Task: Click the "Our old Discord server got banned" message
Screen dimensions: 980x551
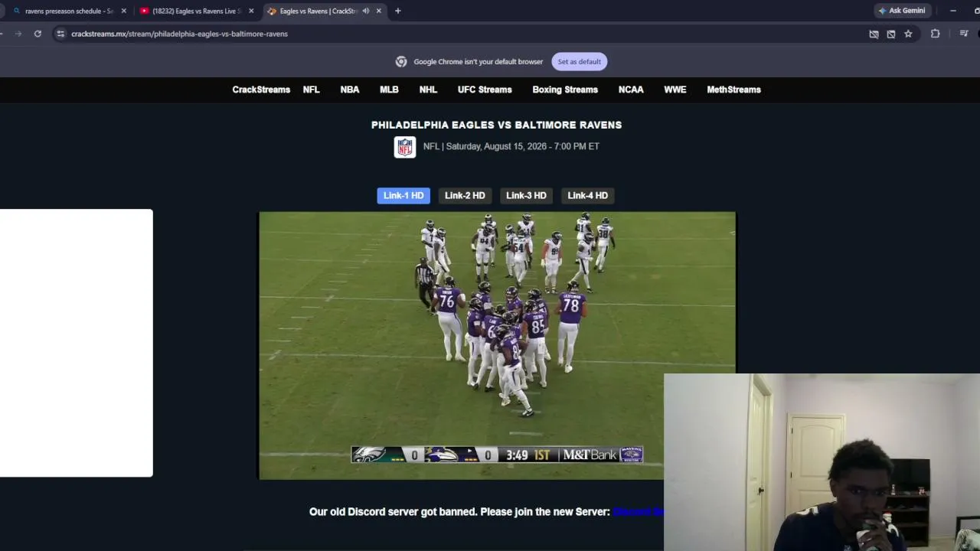Action: (x=459, y=512)
